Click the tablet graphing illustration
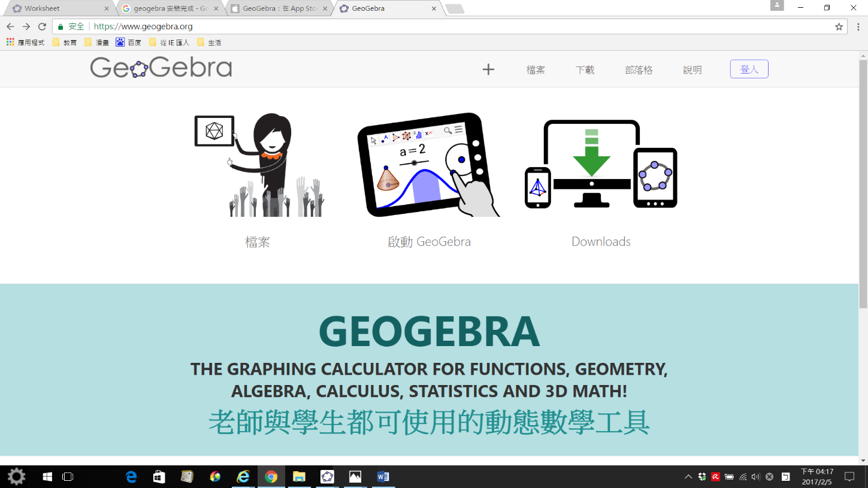Image resolution: width=868 pixels, height=488 pixels. pyautogui.click(x=429, y=165)
